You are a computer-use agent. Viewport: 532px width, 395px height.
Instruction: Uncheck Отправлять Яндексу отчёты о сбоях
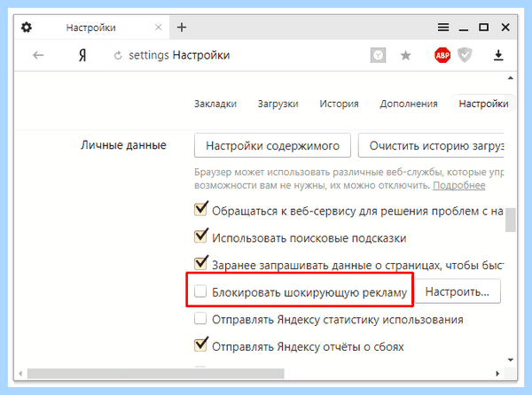pos(200,345)
